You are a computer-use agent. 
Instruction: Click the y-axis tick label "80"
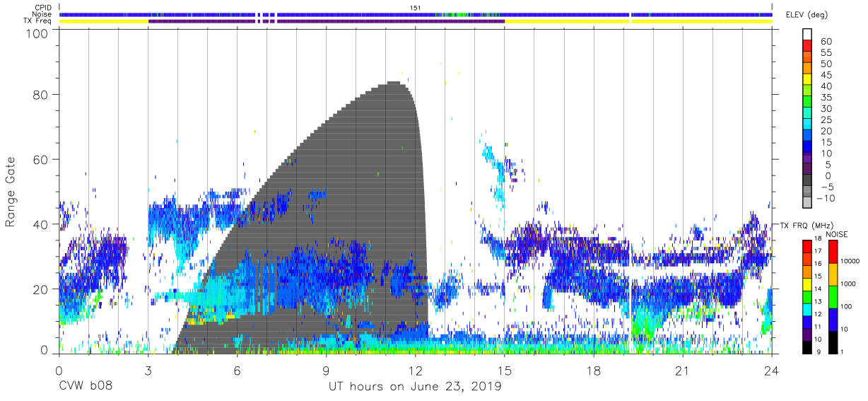42,94
